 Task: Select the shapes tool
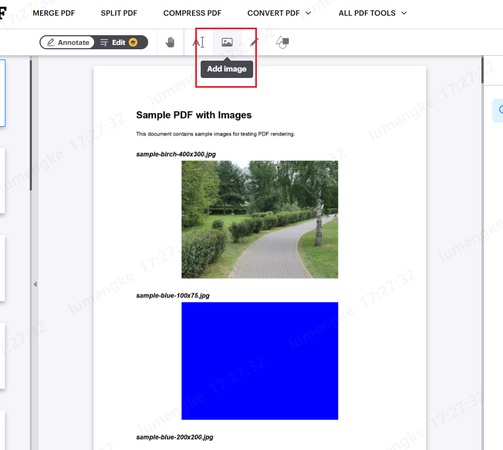pyautogui.click(x=282, y=42)
